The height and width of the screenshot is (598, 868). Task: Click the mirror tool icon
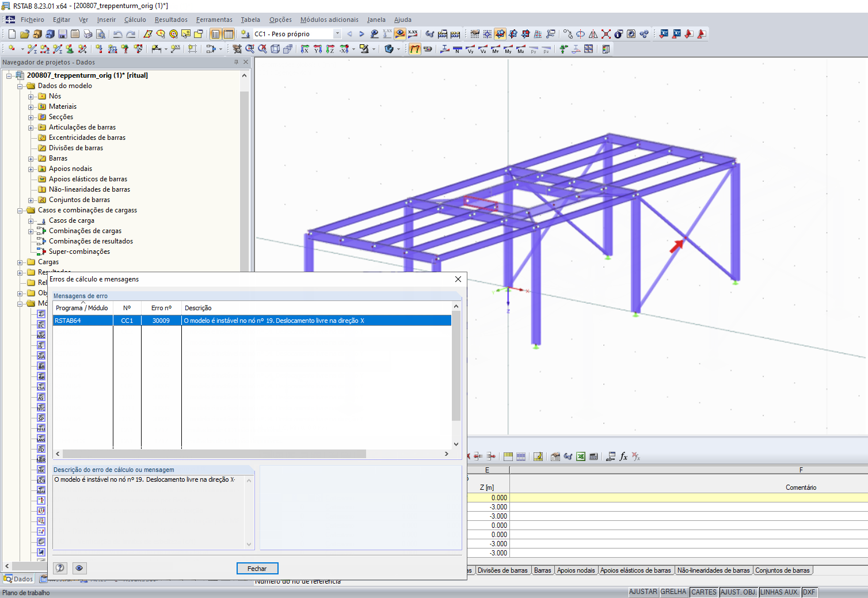(x=593, y=34)
